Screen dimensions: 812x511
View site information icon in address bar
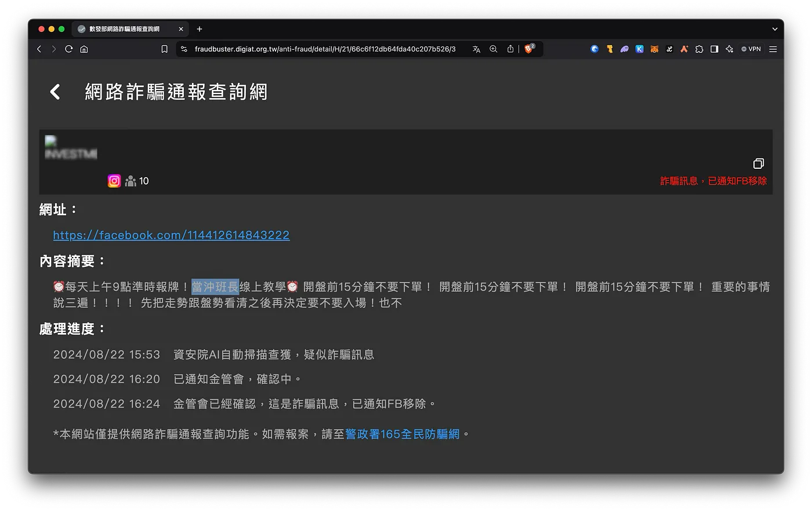(184, 49)
